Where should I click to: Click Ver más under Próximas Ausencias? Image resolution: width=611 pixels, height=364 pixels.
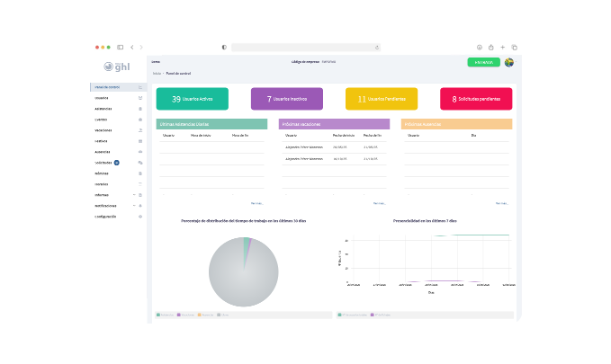501,203
